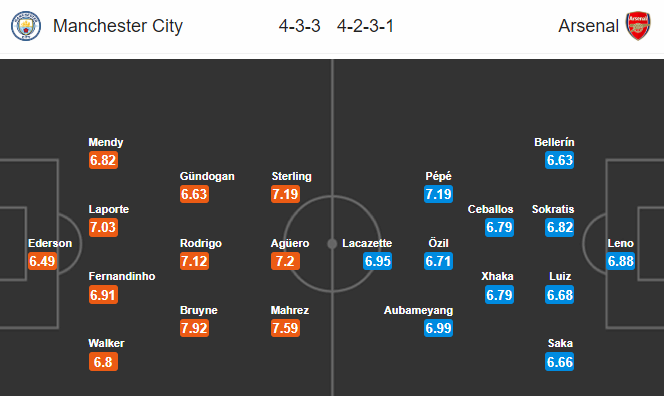The height and width of the screenshot is (396, 664).
Task: Open Agüero player name
Action: (290, 243)
